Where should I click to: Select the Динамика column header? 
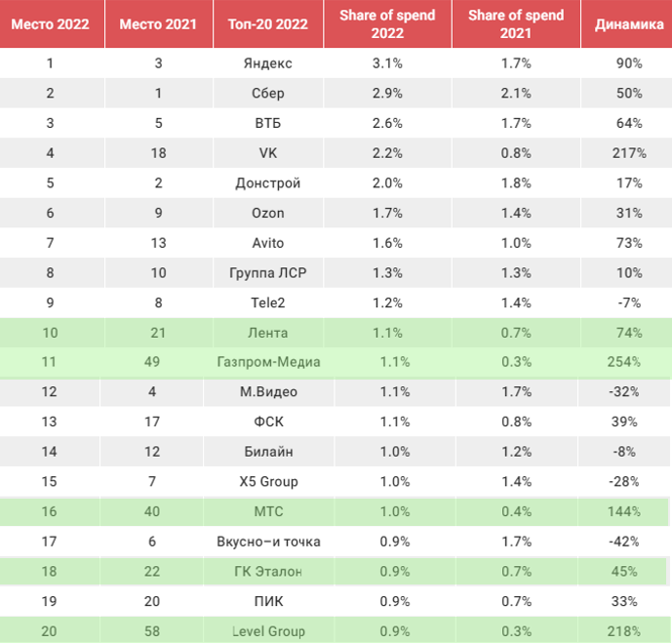pos(629,24)
